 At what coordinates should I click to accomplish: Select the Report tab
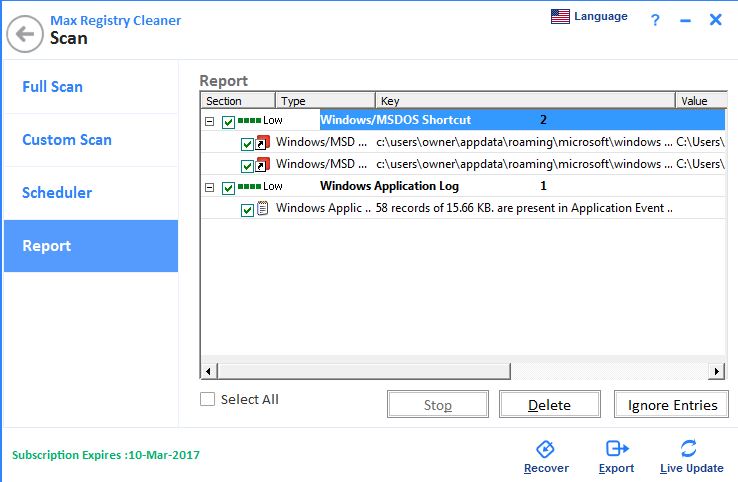[x=91, y=246]
